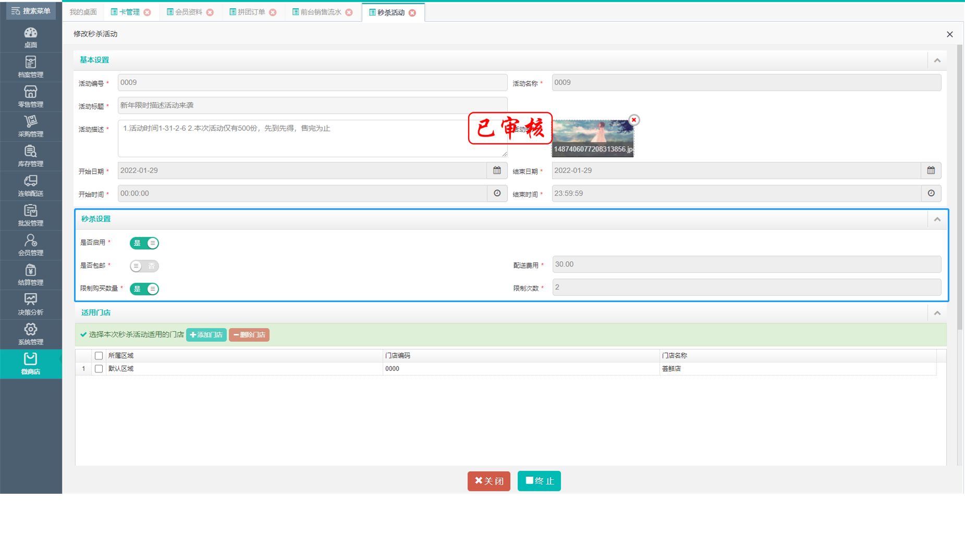Viewport: 965px width, 560px height.
Task: Open 库存管理 in the sidebar
Action: point(31,156)
